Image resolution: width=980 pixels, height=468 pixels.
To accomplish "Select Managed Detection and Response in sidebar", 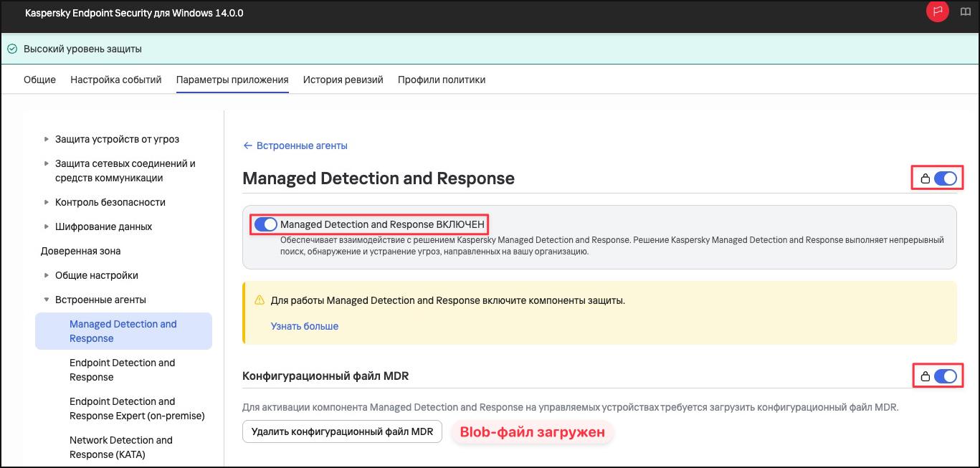I will (x=123, y=331).
